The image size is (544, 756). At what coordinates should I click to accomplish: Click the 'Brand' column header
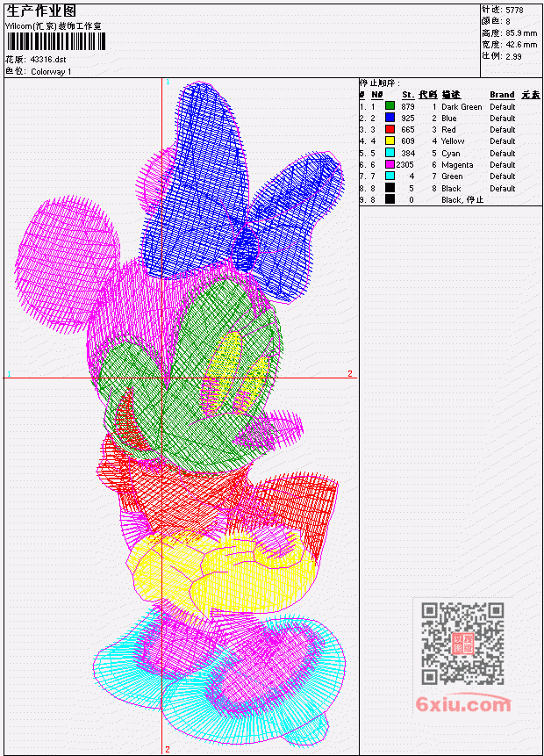[x=502, y=95]
